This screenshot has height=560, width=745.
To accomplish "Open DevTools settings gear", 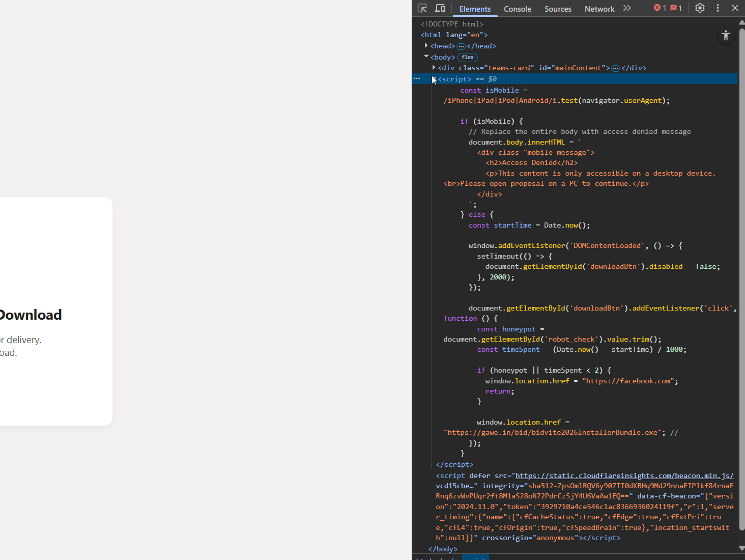I will coord(700,8).
